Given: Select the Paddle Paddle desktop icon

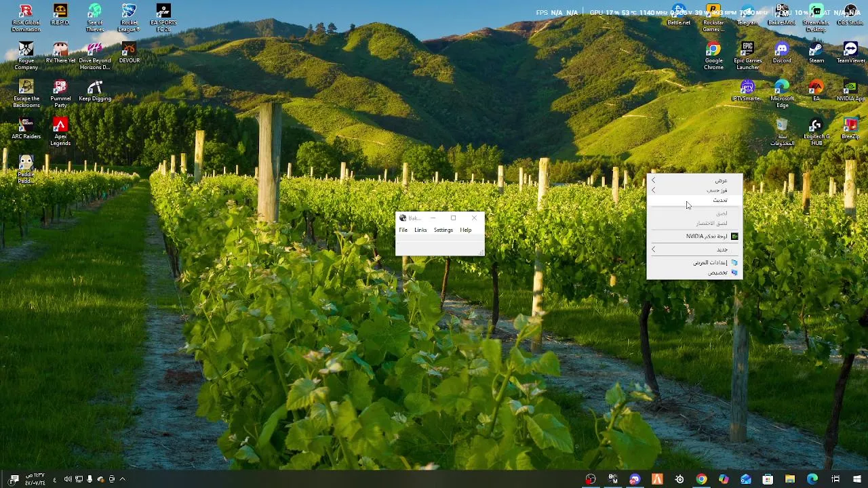Looking at the screenshot, I should (x=26, y=170).
